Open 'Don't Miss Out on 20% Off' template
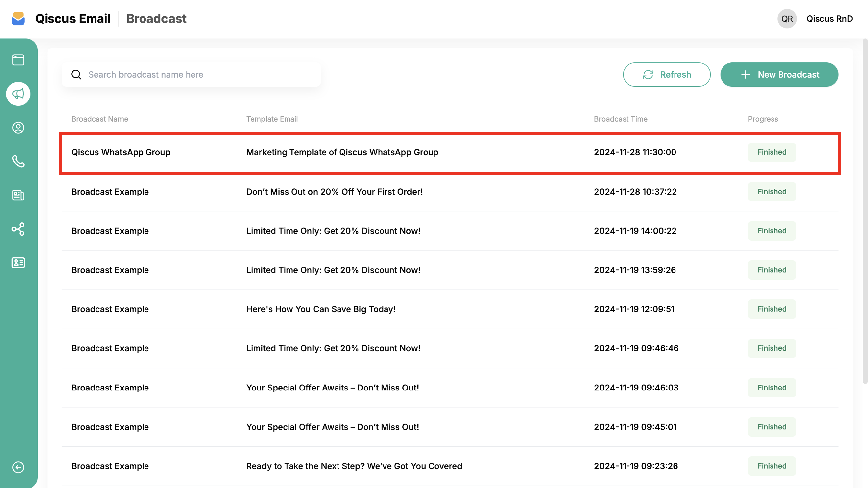 coord(335,192)
